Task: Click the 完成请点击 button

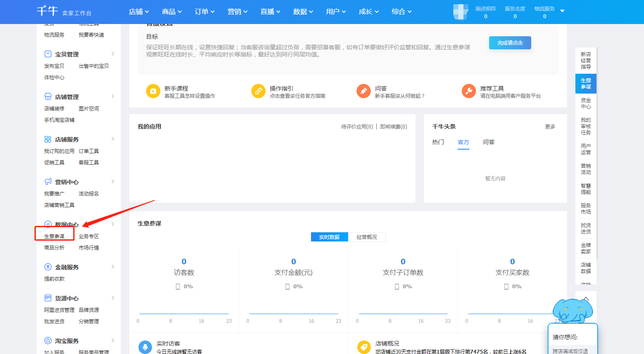Action: 510,43
